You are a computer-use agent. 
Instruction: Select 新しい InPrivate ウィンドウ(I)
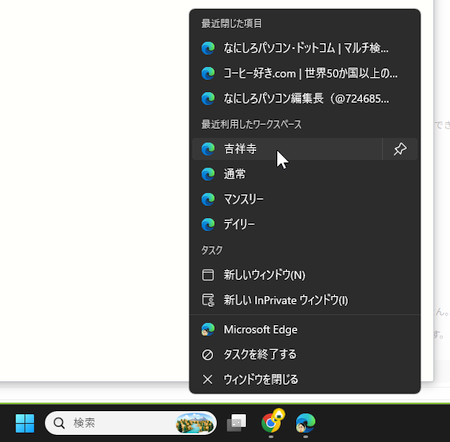point(305,300)
